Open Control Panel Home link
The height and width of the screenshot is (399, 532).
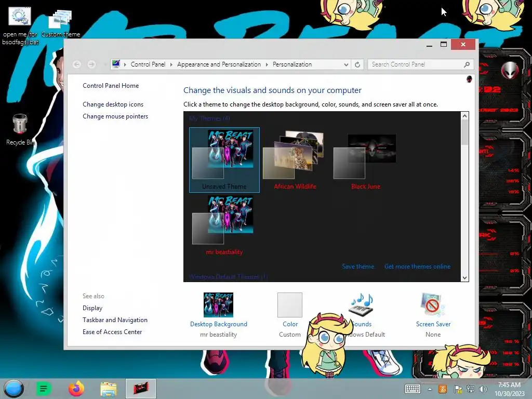111,86
